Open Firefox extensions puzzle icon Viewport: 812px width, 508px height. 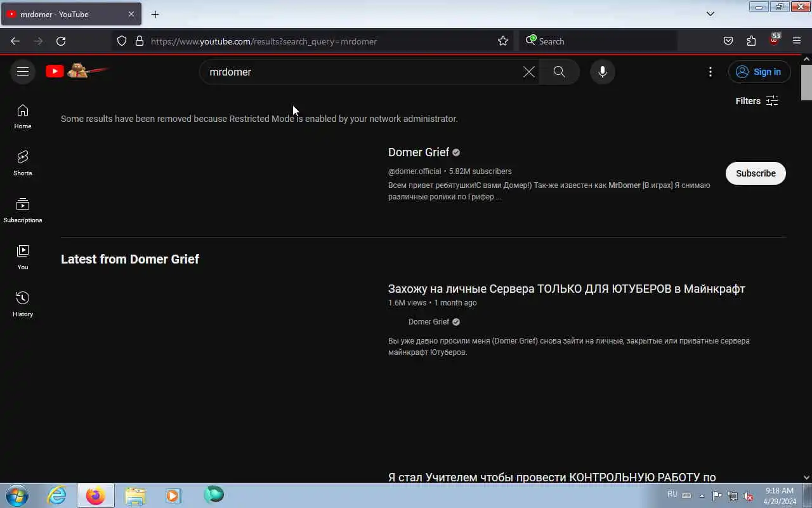751,41
